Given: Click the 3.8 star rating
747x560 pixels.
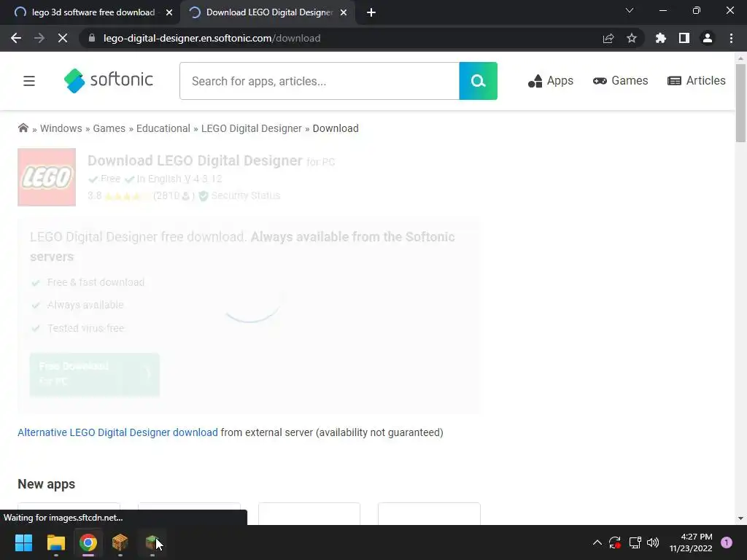Looking at the screenshot, I should 119,195.
